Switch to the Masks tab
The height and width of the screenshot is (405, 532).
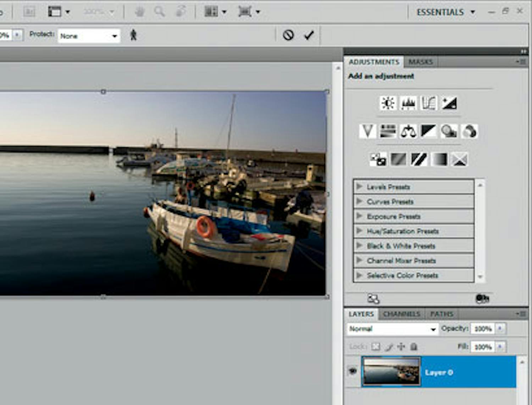click(420, 62)
